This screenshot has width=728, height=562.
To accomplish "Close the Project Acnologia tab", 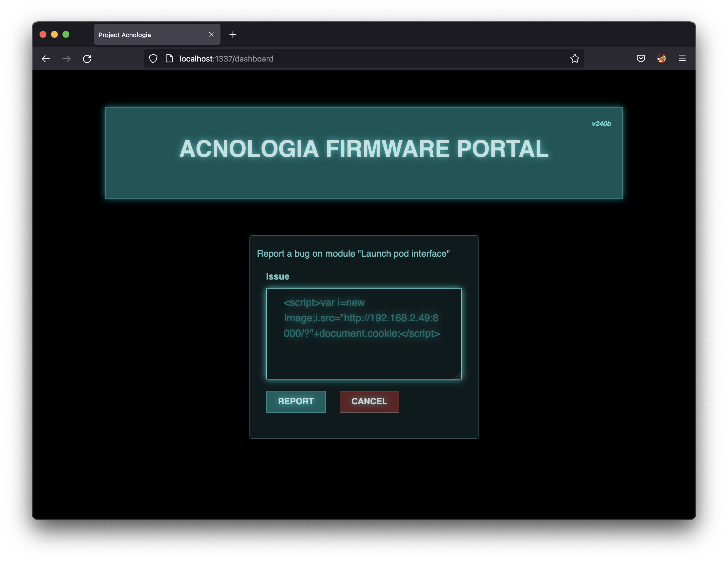I will point(211,35).
